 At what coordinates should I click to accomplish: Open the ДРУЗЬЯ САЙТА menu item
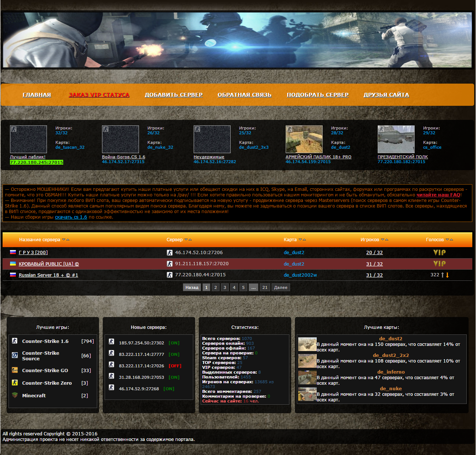tap(386, 95)
